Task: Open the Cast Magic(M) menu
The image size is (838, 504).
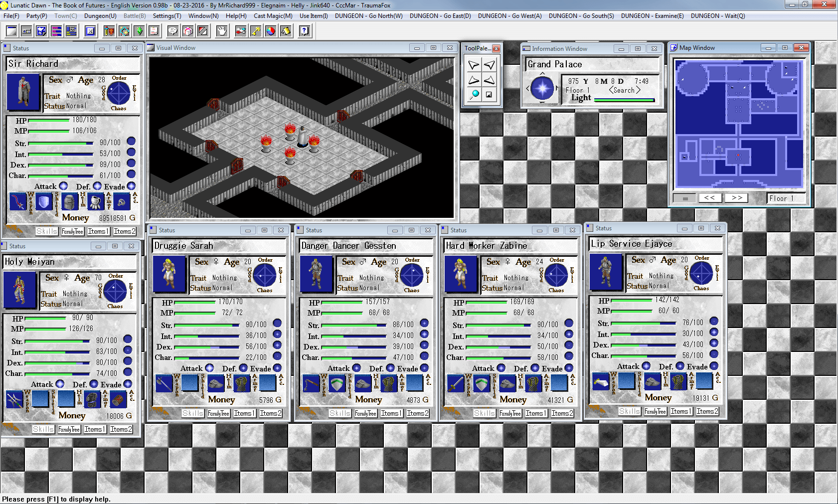Action: [273, 16]
